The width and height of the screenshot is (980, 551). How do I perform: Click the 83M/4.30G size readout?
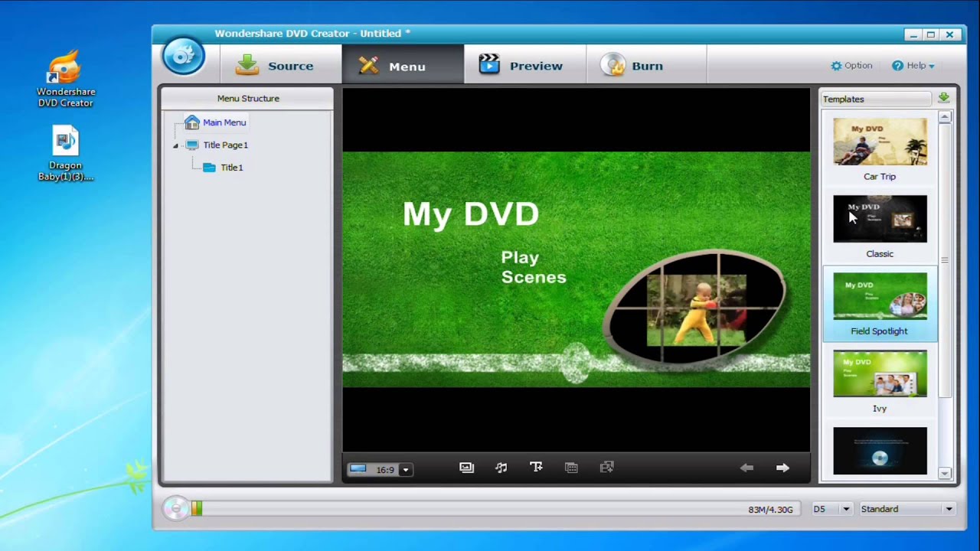pyautogui.click(x=770, y=510)
